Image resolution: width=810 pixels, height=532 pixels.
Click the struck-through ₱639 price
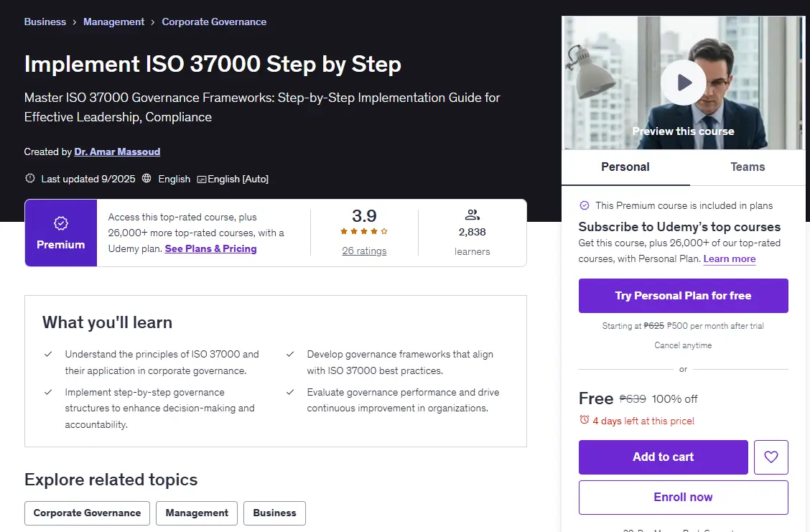click(x=633, y=398)
